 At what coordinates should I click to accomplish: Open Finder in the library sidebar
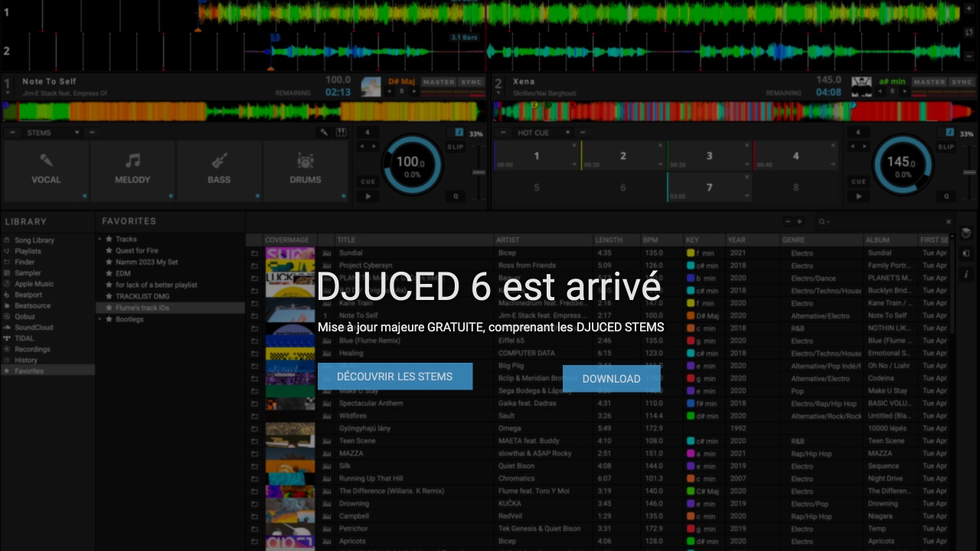pyautogui.click(x=24, y=262)
